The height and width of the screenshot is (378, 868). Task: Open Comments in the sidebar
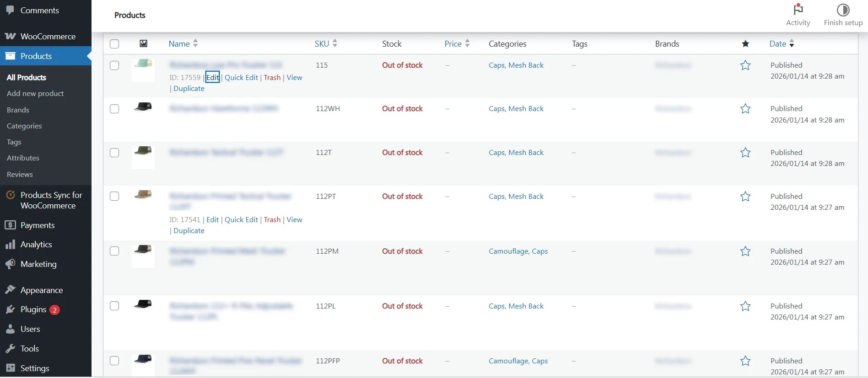tap(39, 10)
